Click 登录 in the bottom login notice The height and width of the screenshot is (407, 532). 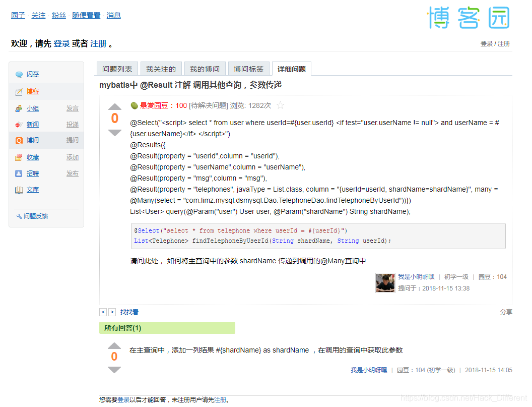pos(123,400)
